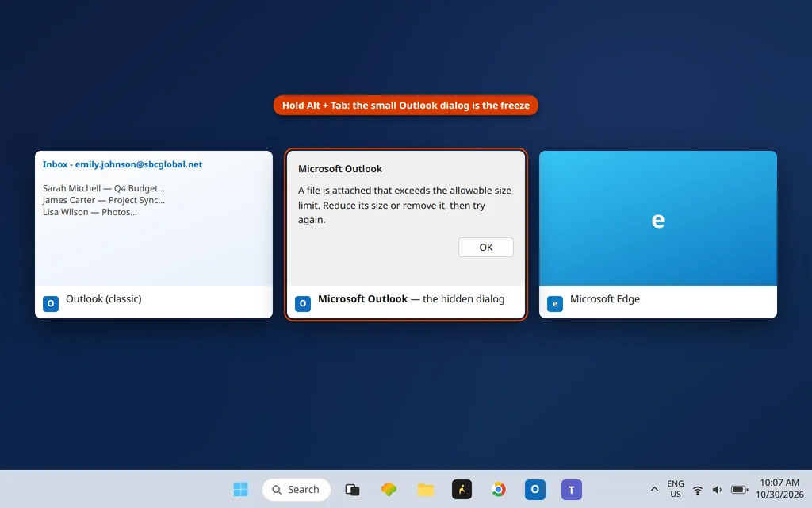Click the taskbar Search box
The image size is (812, 508).
pyautogui.click(x=297, y=489)
